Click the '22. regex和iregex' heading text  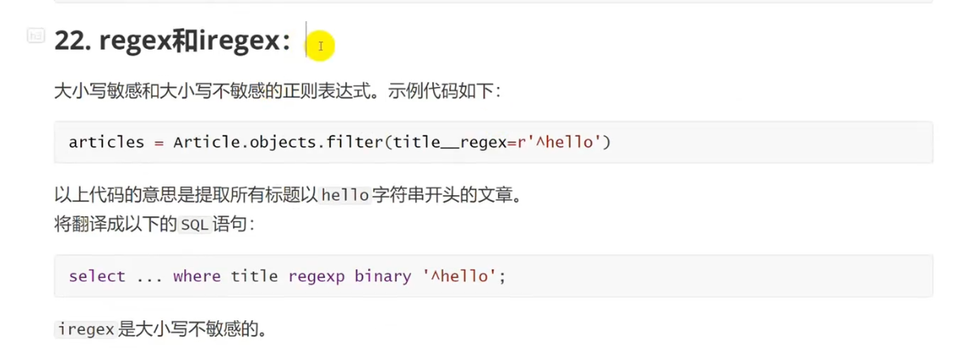point(172,41)
